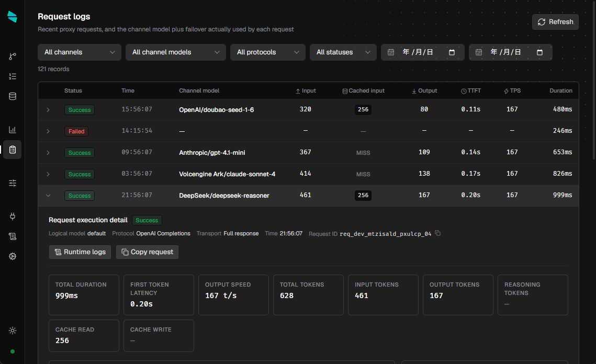
Task: Click the TPS column header
Action: [512, 91]
